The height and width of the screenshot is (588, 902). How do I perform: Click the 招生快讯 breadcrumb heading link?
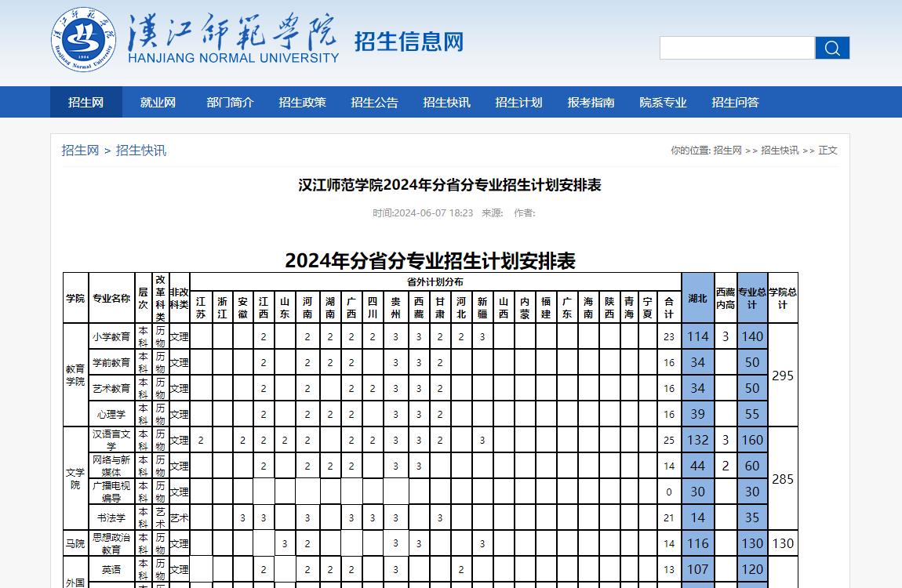tap(141, 151)
